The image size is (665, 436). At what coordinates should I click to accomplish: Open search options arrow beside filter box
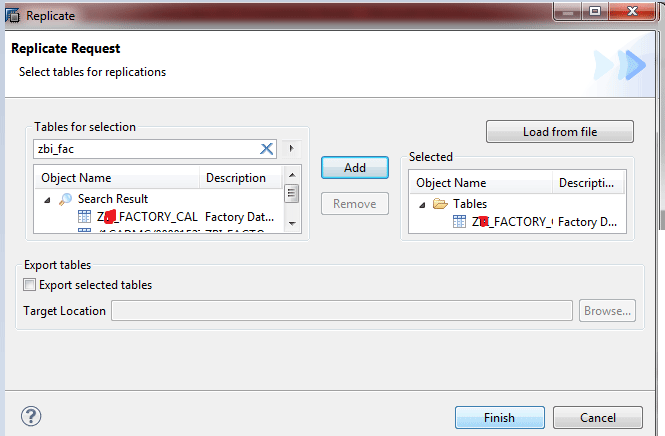click(291, 148)
